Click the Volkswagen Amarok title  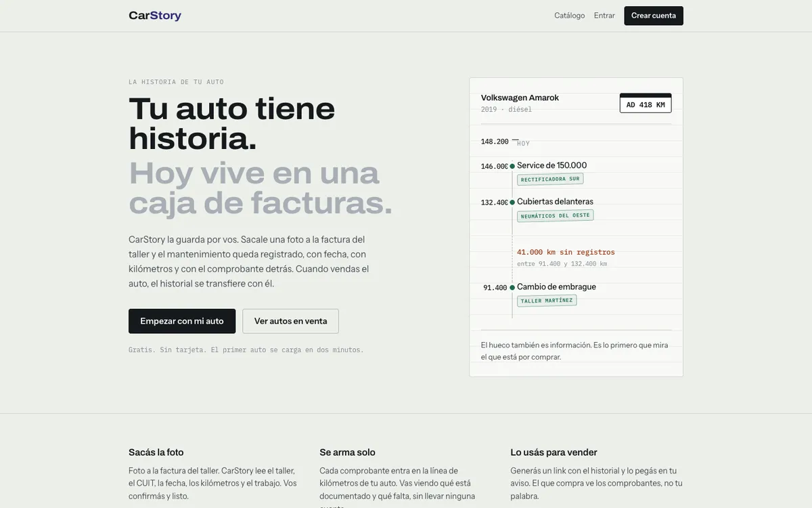520,98
